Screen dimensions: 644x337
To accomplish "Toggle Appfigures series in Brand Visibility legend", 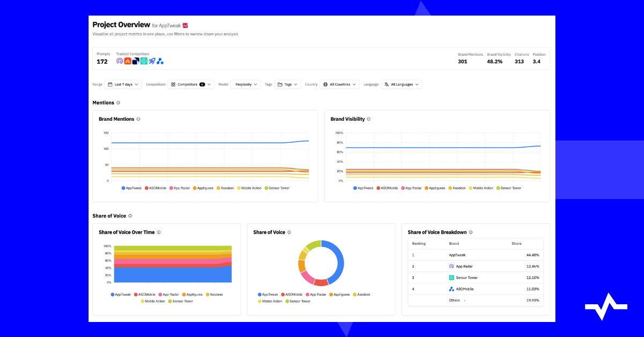I will (435, 188).
